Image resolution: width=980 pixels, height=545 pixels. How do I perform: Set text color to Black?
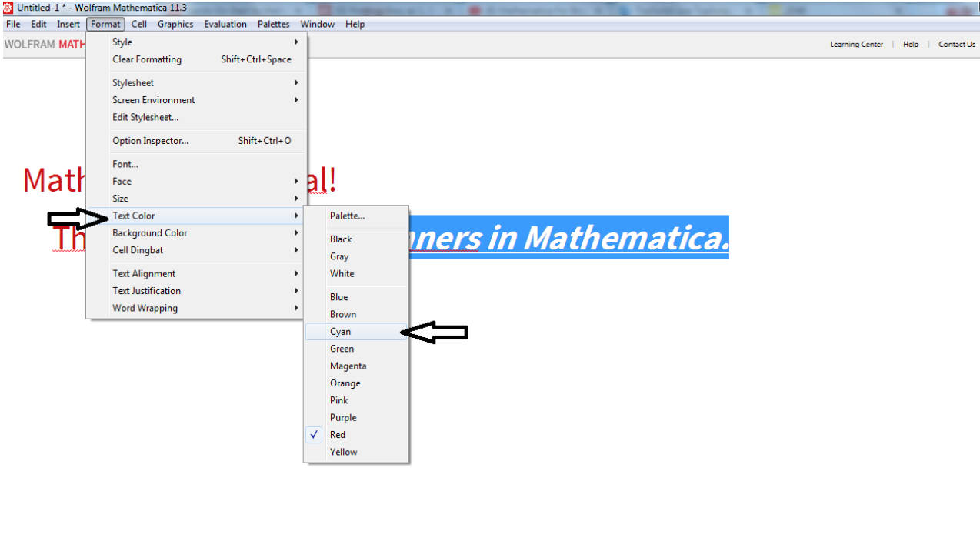[356, 239]
